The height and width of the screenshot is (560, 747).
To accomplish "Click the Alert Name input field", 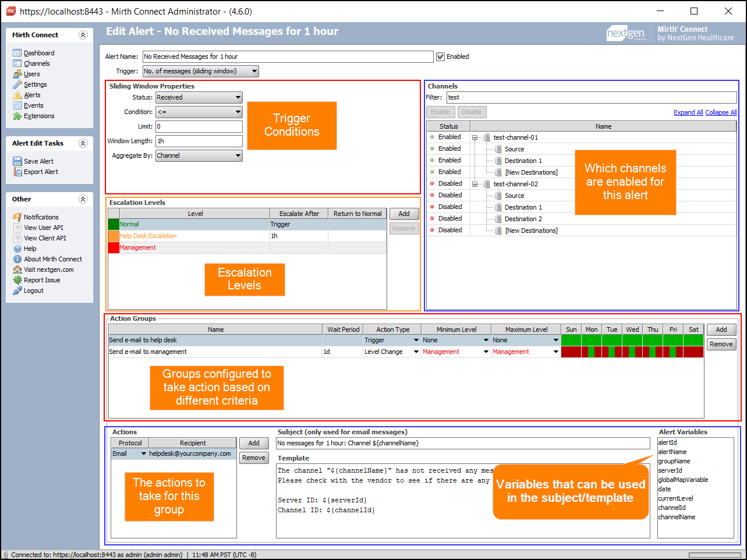I will tap(288, 56).
